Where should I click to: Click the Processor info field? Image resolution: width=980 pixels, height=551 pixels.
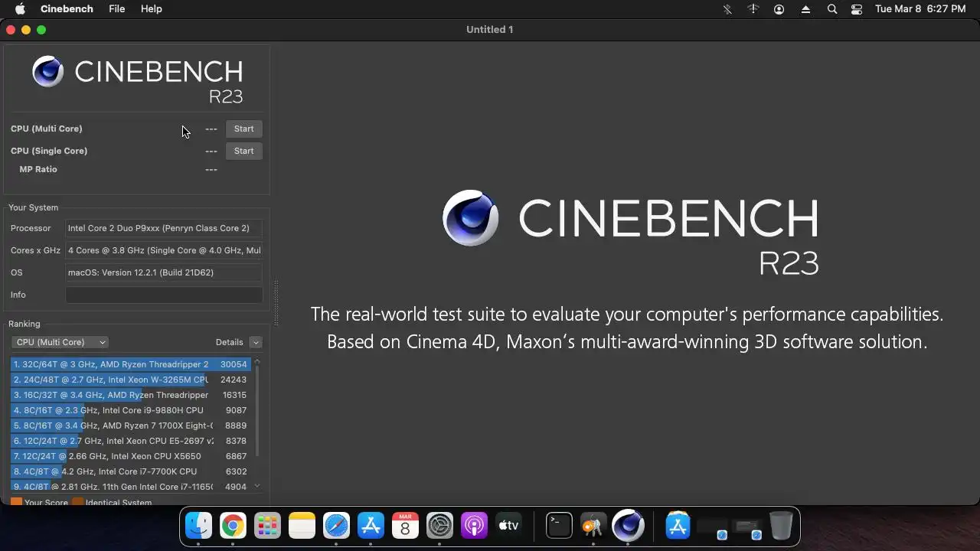tap(164, 228)
